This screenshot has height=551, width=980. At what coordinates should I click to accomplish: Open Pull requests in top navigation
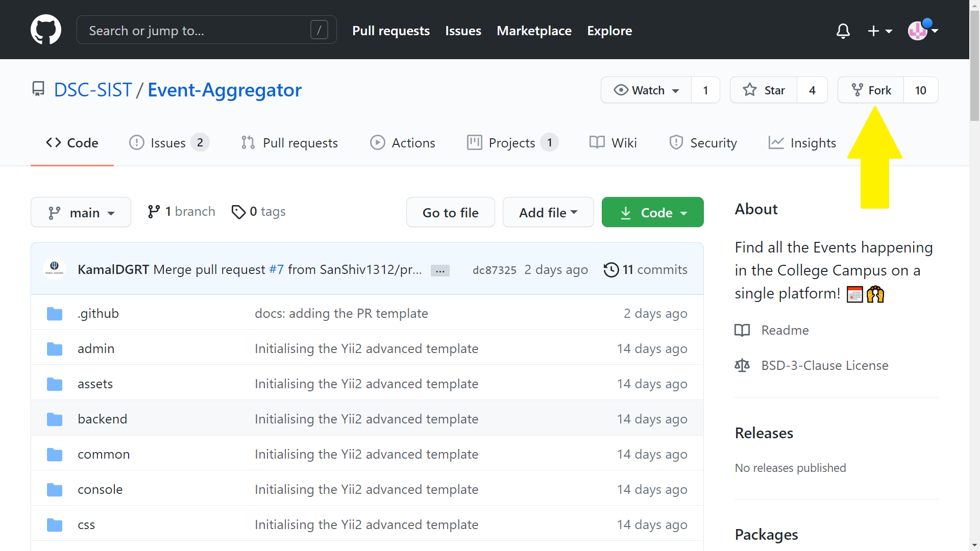coord(391,31)
